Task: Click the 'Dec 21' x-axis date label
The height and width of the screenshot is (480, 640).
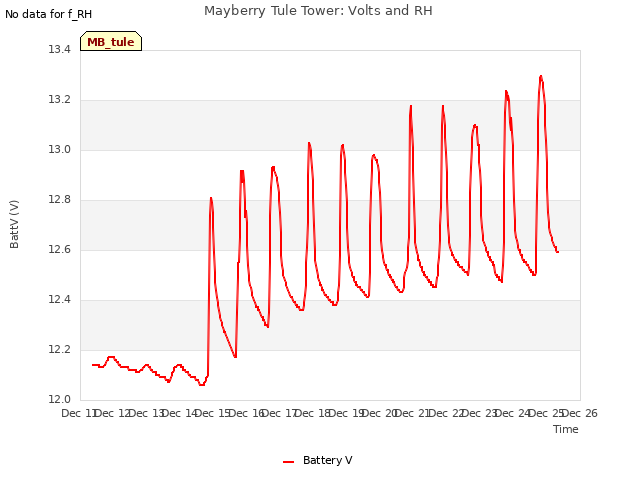Action: (413, 413)
